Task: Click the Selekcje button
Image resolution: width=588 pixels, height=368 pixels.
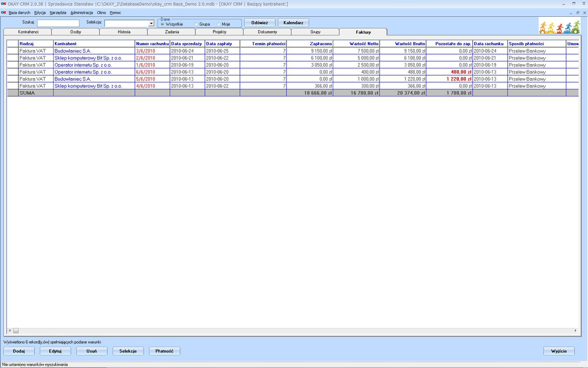Action: coord(128,351)
